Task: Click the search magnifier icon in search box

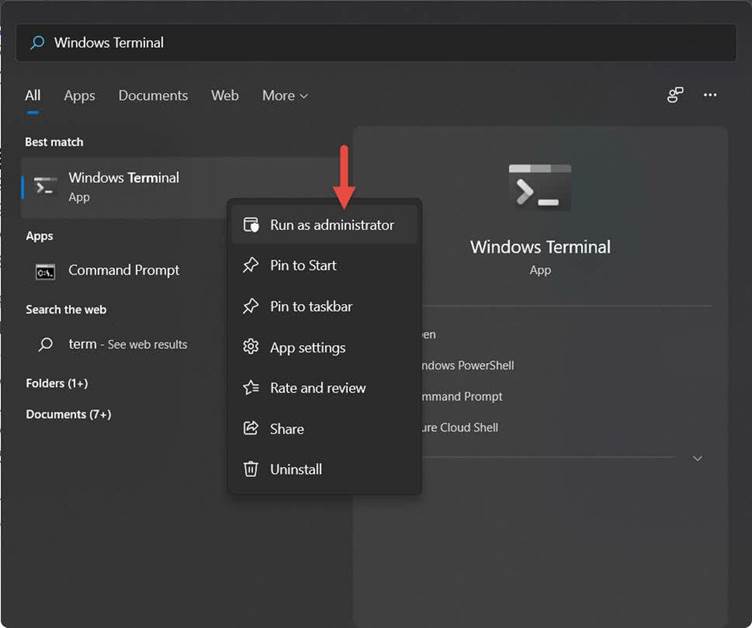Action: (x=37, y=43)
